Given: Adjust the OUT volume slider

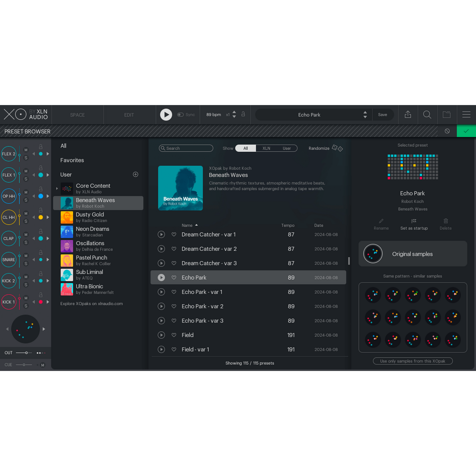Looking at the screenshot, I should click(x=26, y=353).
